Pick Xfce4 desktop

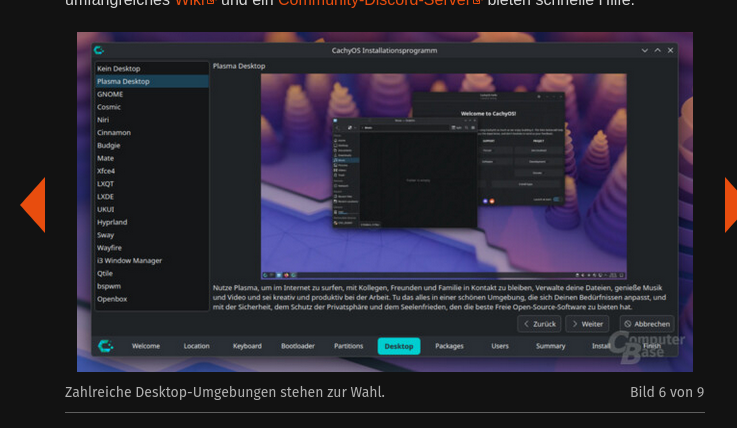point(152,171)
